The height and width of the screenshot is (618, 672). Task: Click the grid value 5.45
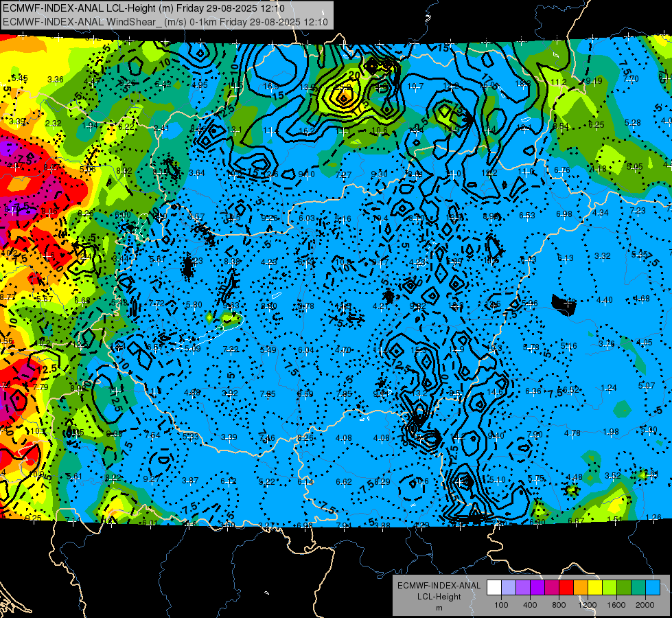click(19, 78)
